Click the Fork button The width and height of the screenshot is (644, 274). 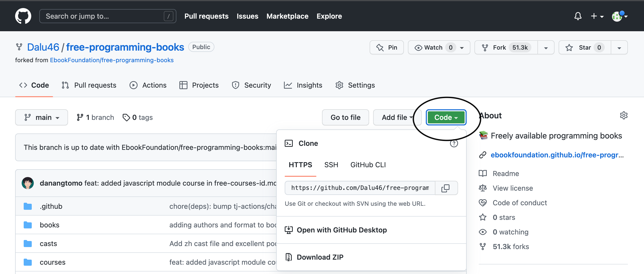pyautogui.click(x=506, y=47)
